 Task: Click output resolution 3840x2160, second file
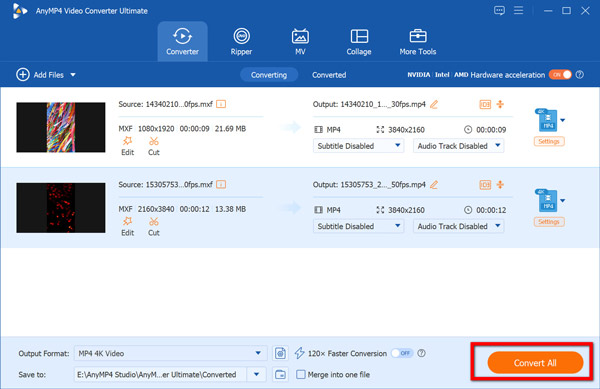tap(406, 210)
